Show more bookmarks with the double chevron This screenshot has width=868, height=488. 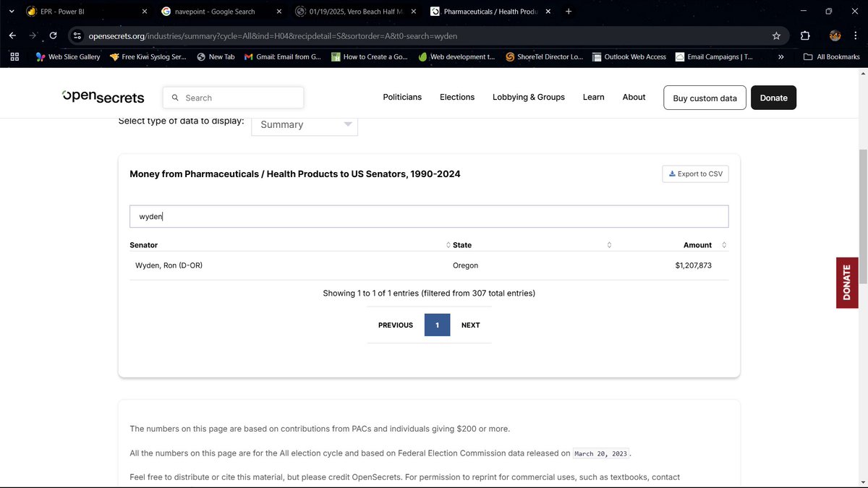780,56
